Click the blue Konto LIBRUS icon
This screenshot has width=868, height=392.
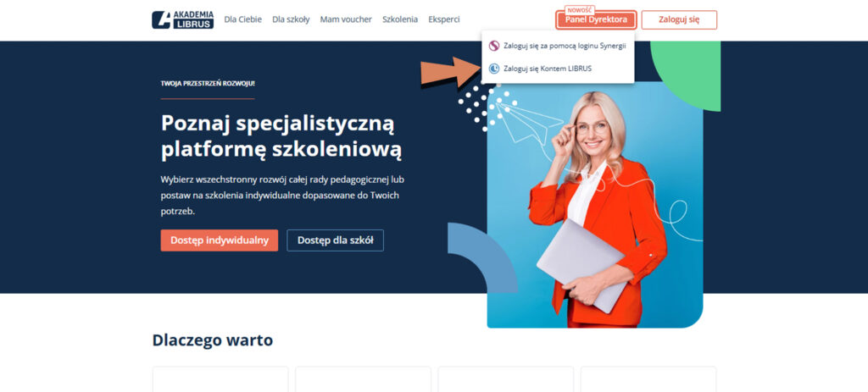pos(494,69)
